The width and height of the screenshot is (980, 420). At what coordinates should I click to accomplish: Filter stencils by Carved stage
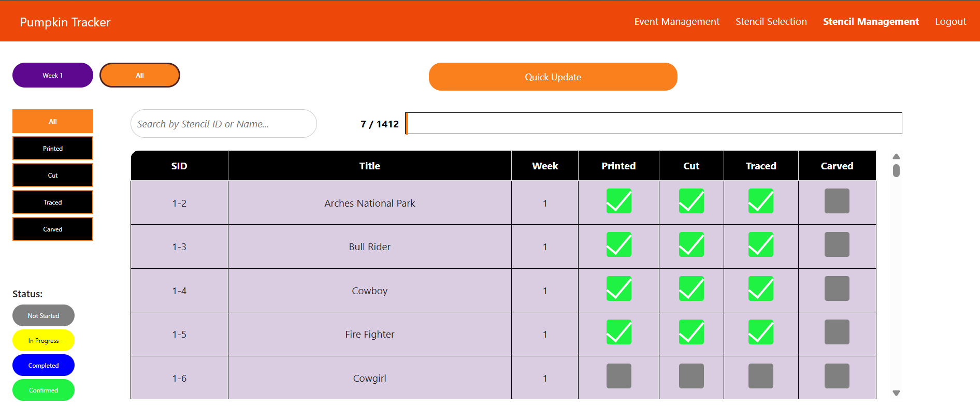53,229
